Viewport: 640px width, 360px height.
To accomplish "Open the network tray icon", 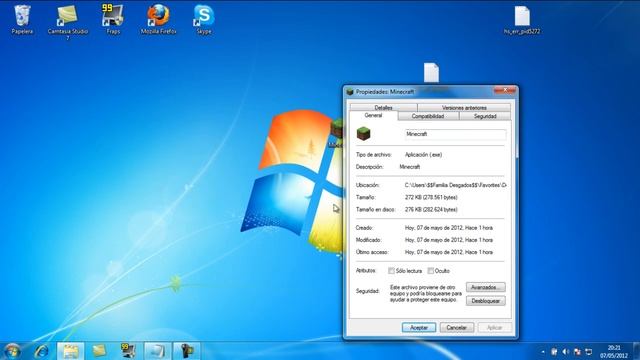I will (589, 352).
